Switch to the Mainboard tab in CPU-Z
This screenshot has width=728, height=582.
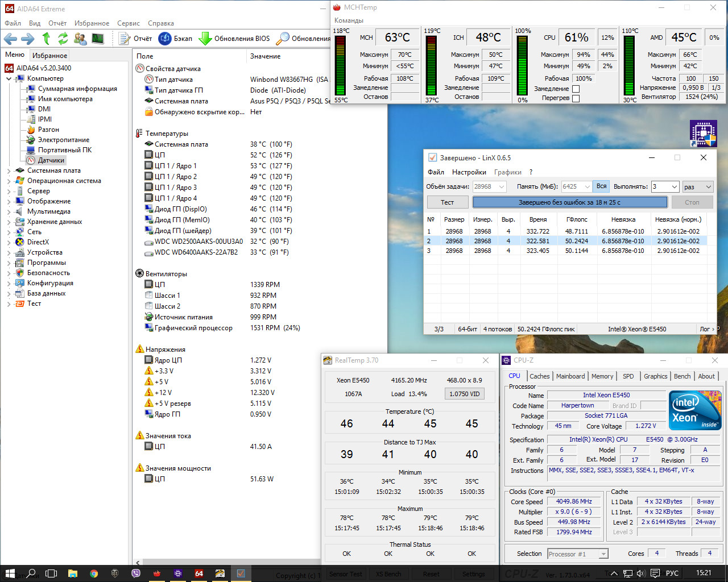[570, 376]
